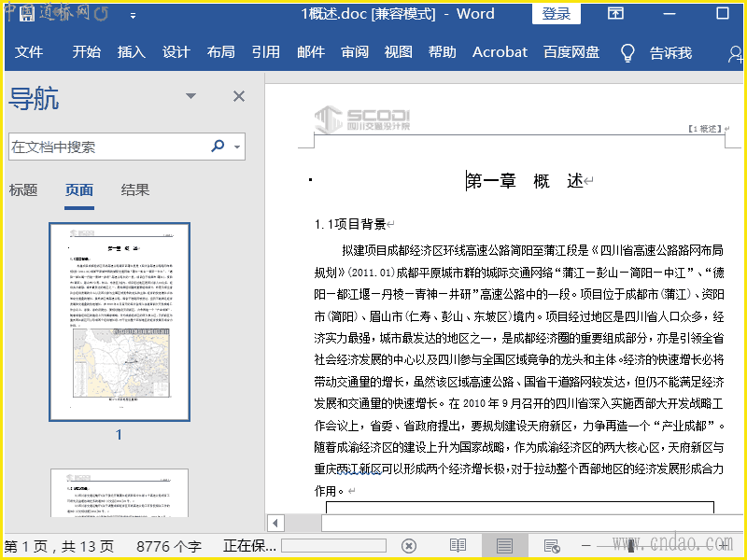Click the Save icon in the title bar
Viewport: 747px width, 560px height.
tap(27, 13)
